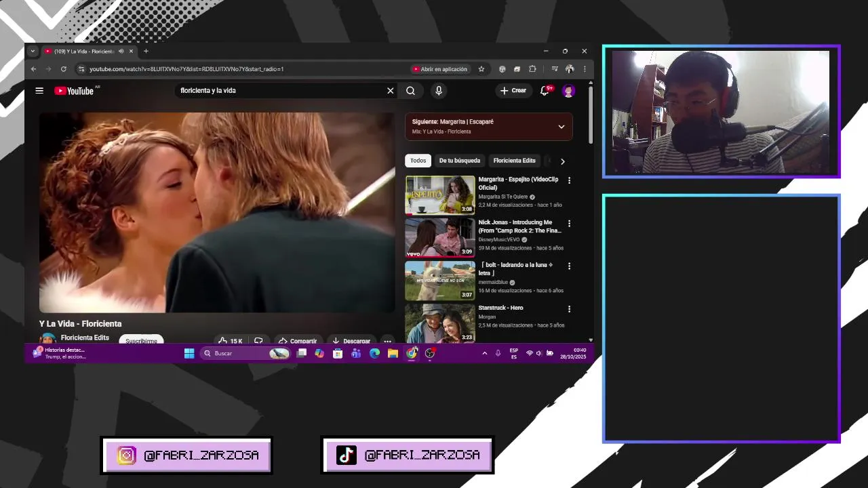Open Chrome media controls icon
The image size is (868, 488).
tap(555, 69)
